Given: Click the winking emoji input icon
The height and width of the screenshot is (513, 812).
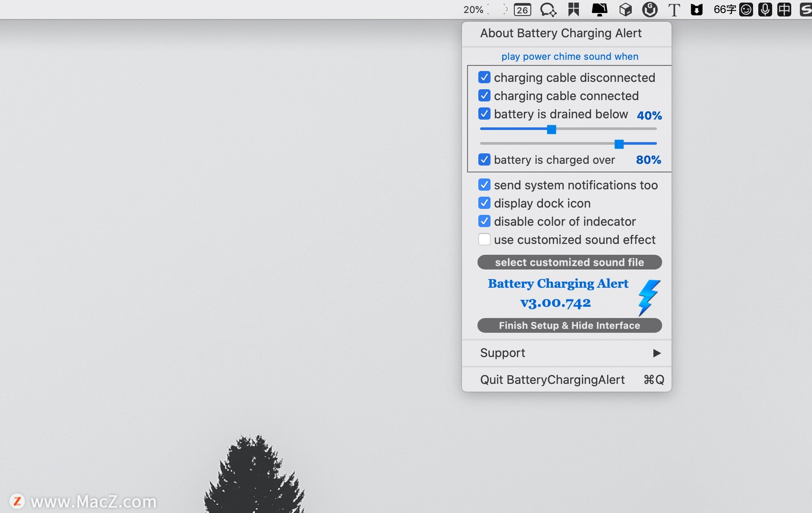Looking at the screenshot, I should (746, 10).
